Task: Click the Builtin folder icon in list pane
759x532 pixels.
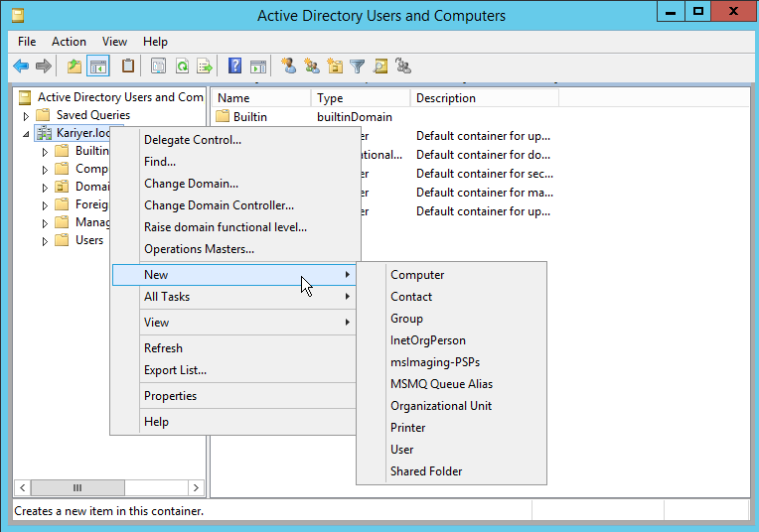Action: [223, 116]
